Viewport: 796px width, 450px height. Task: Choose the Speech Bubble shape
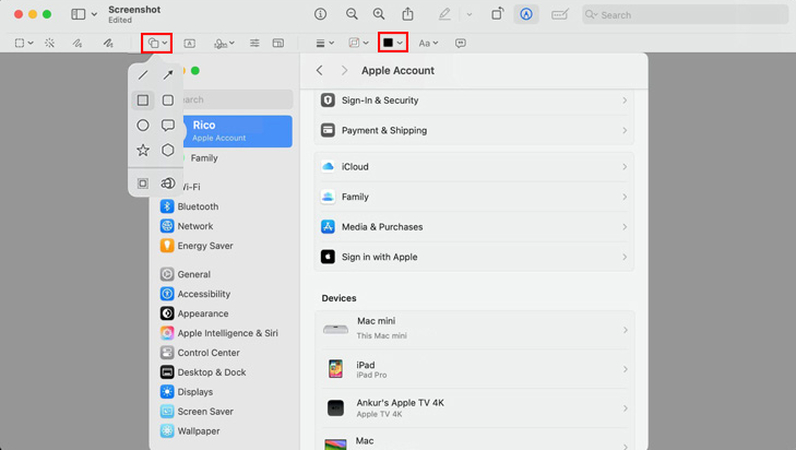click(x=168, y=125)
